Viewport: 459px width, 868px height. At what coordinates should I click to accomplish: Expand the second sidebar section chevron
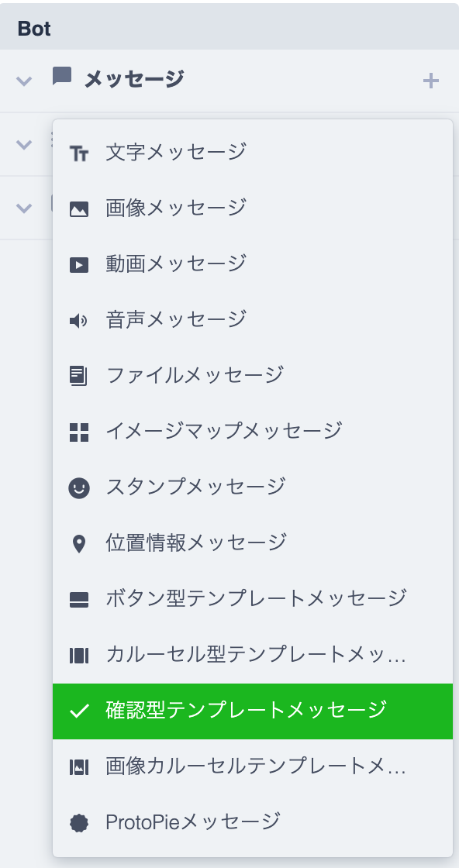coord(24,145)
